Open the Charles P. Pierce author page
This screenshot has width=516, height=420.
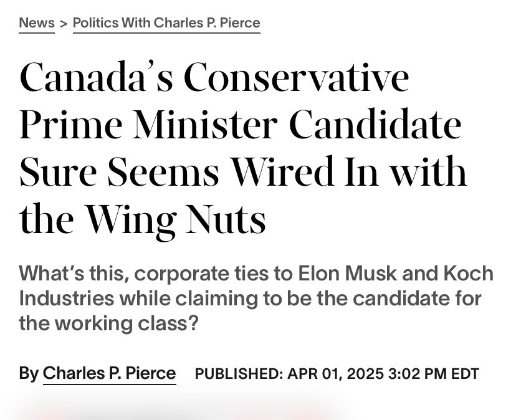click(x=109, y=374)
